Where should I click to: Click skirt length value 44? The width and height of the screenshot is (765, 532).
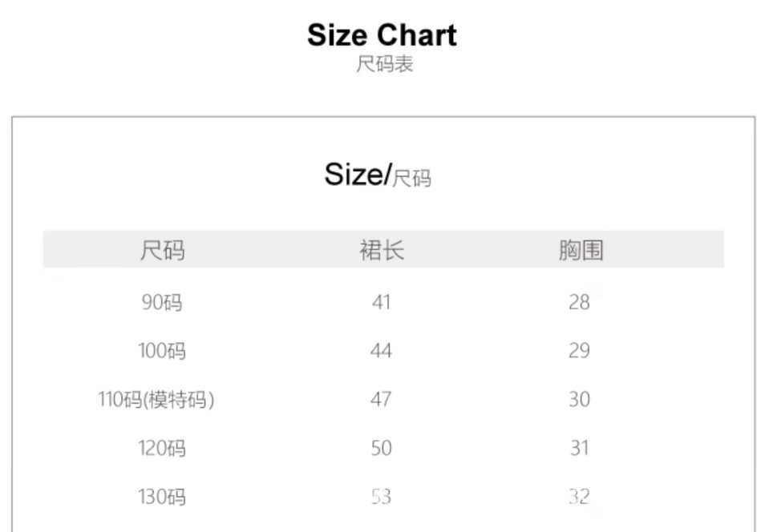(x=381, y=351)
